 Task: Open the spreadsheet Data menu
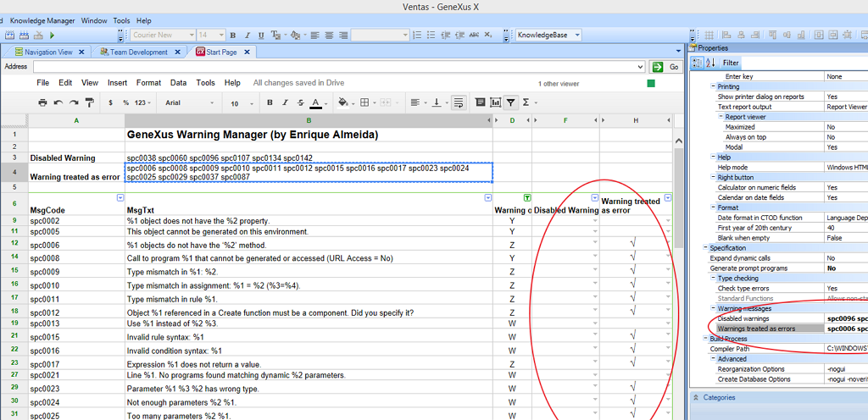178,83
